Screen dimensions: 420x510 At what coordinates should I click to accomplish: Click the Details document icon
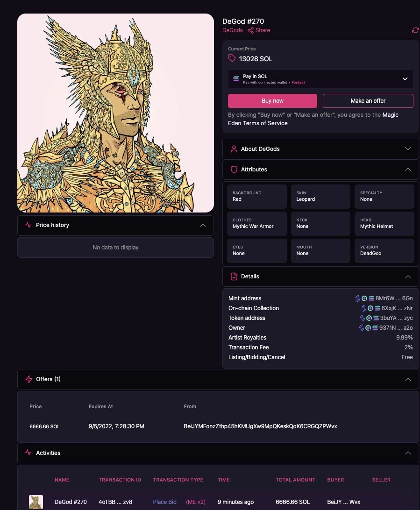point(234,276)
